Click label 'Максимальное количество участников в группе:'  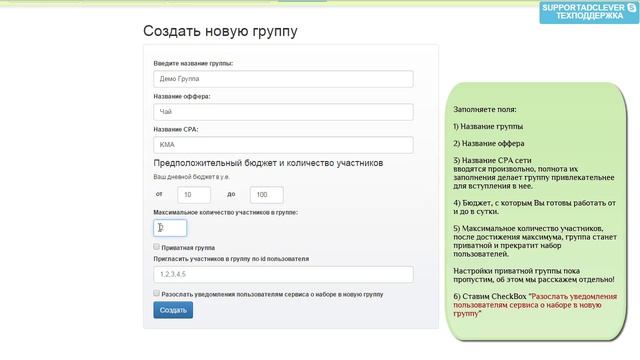(226, 213)
